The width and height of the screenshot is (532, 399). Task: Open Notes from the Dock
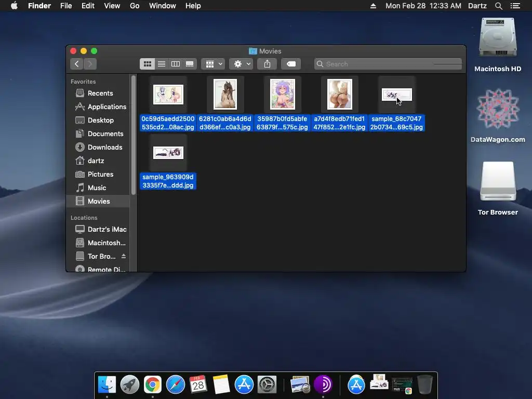pos(221,384)
